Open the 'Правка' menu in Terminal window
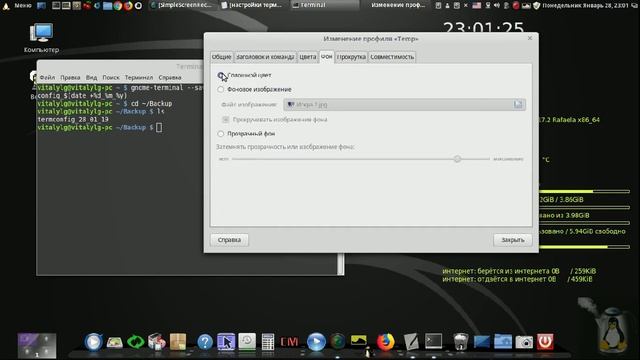The height and width of the screenshot is (360, 640). (70, 77)
